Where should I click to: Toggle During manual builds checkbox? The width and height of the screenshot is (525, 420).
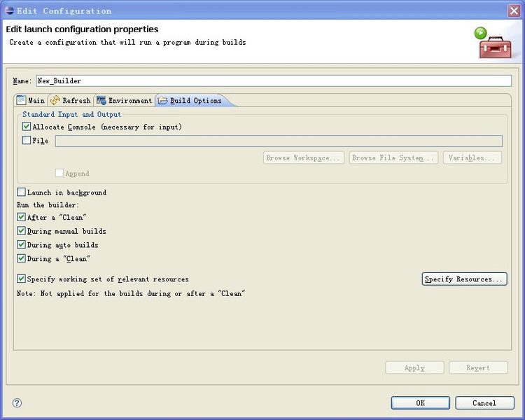(x=21, y=231)
